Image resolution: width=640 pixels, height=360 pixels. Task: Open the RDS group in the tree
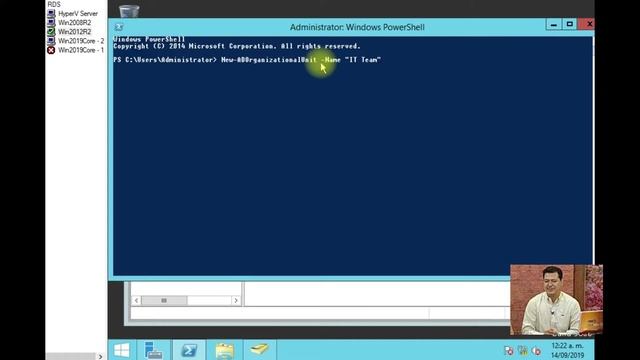pos(54,4)
